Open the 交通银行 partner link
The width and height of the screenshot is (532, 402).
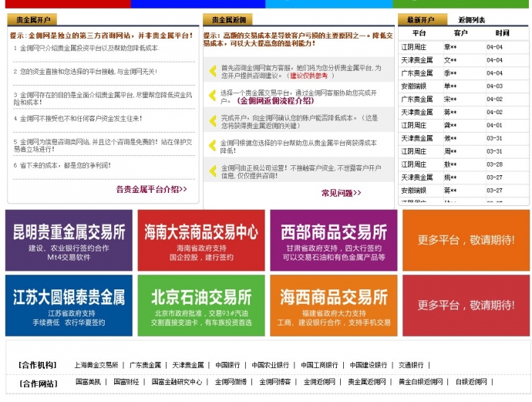[x=411, y=365]
